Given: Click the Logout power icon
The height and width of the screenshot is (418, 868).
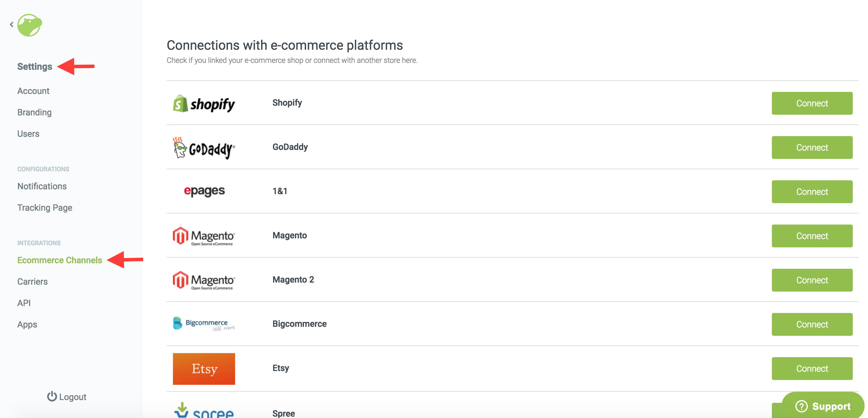Looking at the screenshot, I should click(52, 397).
